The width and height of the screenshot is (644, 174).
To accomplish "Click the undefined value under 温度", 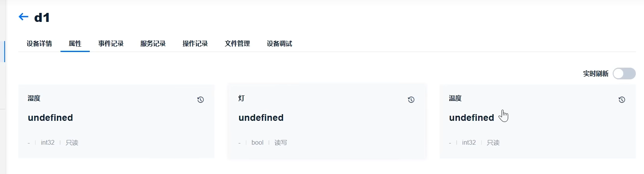I will click(471, 118).
